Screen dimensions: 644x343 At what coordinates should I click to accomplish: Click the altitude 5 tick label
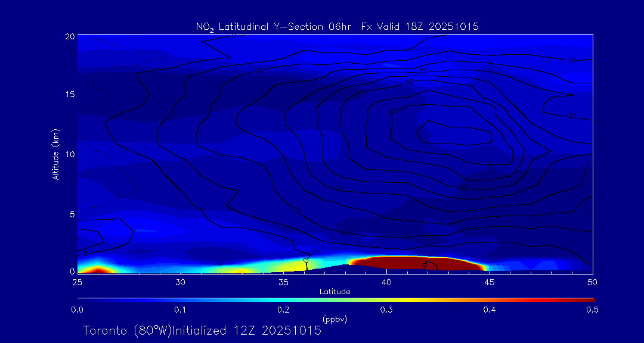coord(72,214)
